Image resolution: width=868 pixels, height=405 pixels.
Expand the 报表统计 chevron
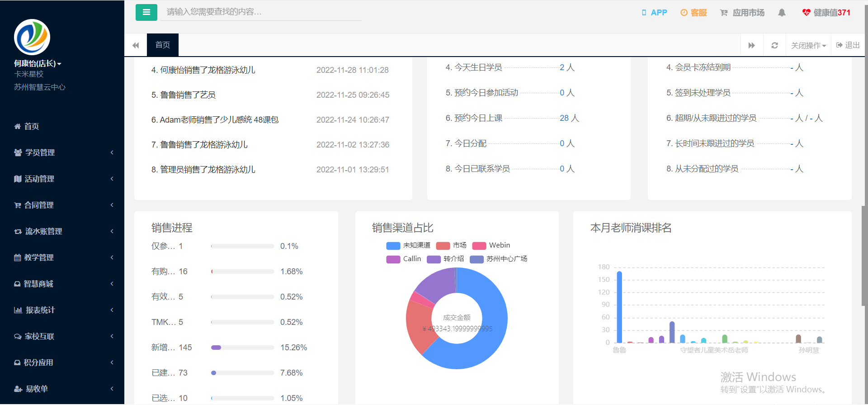pos(112,310)
